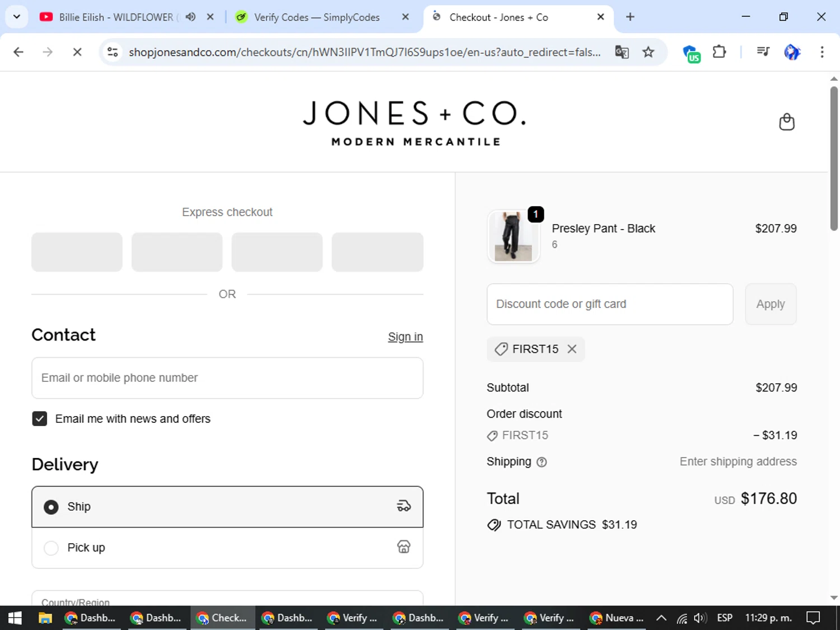Click the Total $176.80 amount
The width and height of the screenshot is (840, 630).
click(x=768, y=498)
